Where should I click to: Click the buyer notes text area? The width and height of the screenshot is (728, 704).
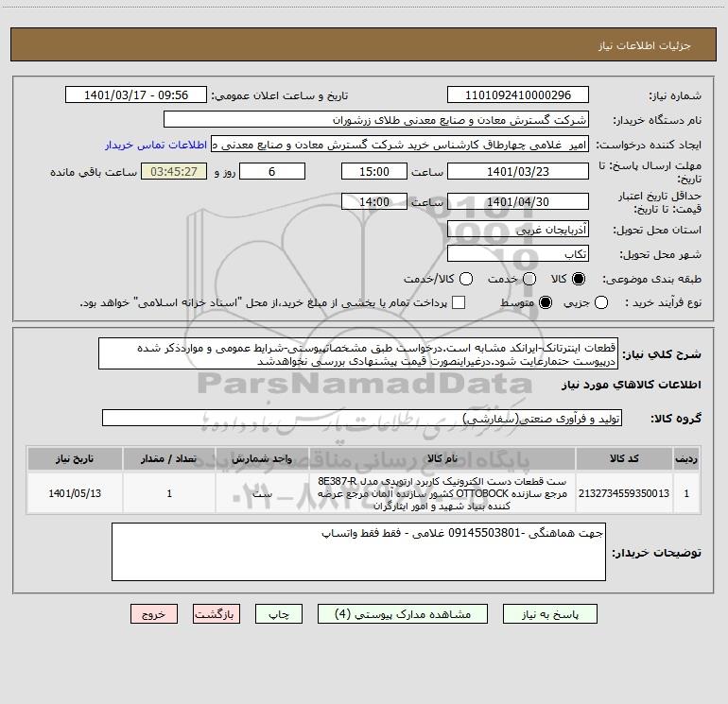358,552
